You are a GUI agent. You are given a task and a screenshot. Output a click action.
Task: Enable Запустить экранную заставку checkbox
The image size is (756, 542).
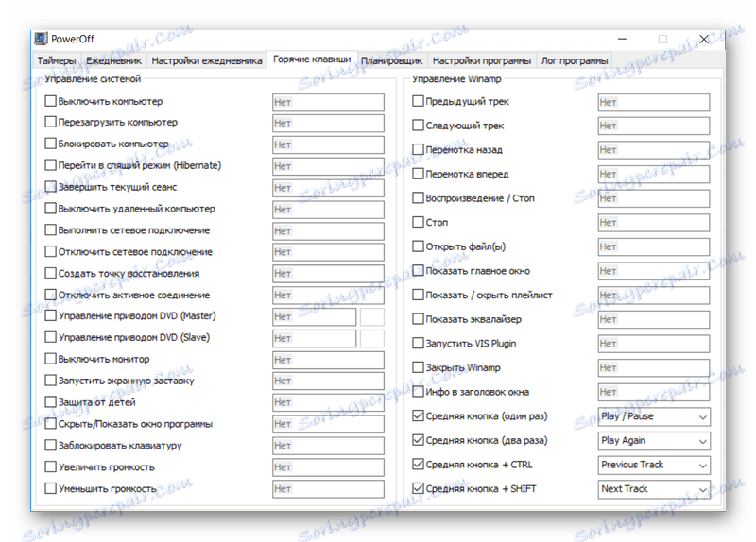[51, 381]
